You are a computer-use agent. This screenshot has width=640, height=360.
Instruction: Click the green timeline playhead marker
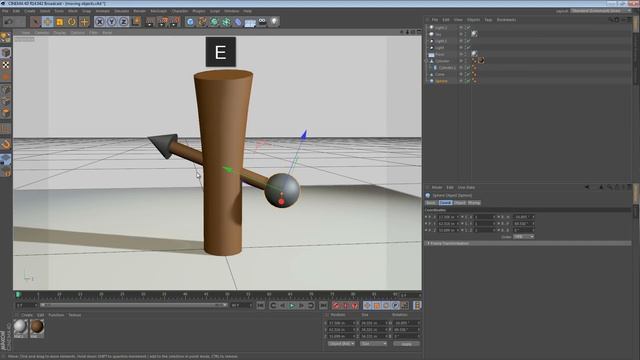(x=18, y=294)
